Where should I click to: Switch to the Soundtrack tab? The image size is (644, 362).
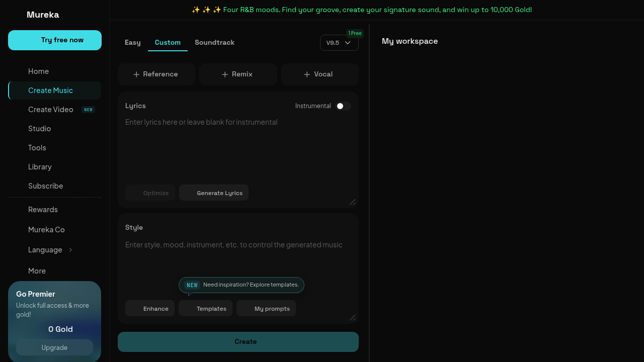click(x=215, y=43)
